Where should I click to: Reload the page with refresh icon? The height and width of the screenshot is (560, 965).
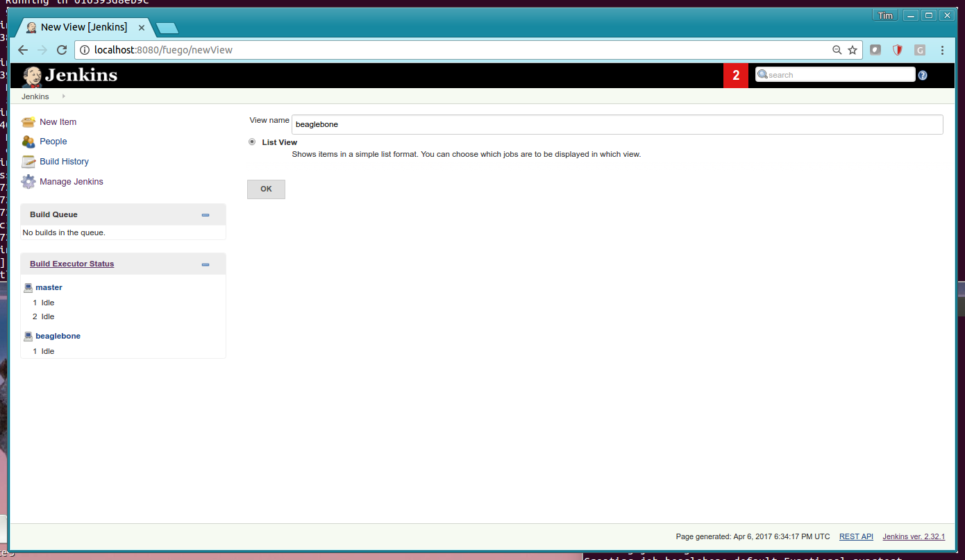tap(62, 50)
